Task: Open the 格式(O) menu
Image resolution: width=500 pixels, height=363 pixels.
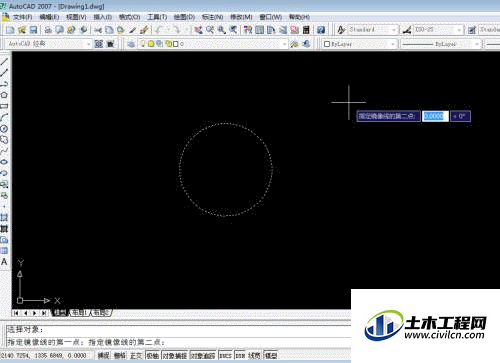Action: tap(129, 17)
